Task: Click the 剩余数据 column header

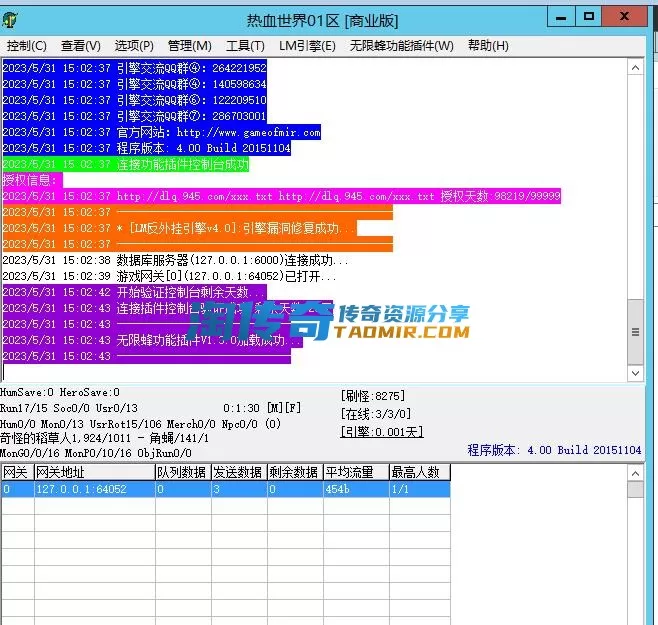Action: [x=295, y=472]
